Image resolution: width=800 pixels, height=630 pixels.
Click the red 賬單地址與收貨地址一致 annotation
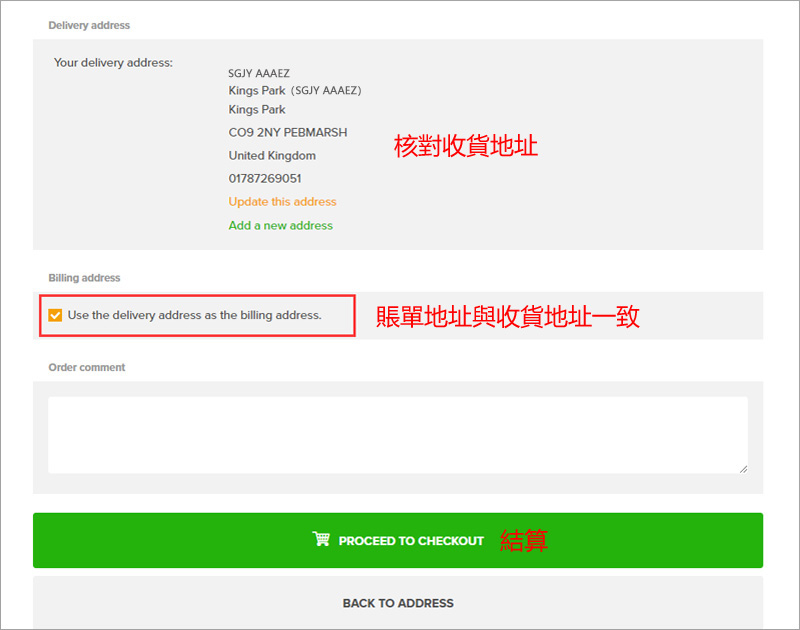point(507,317)
